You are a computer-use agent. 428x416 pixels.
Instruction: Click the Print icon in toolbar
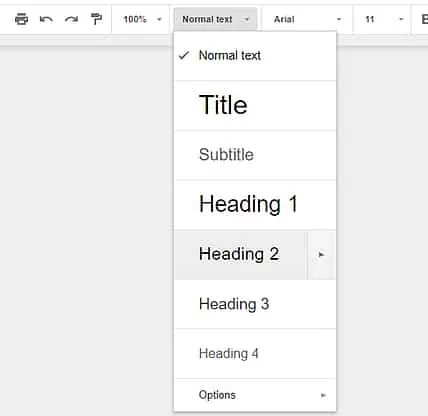tap(21, 19)
